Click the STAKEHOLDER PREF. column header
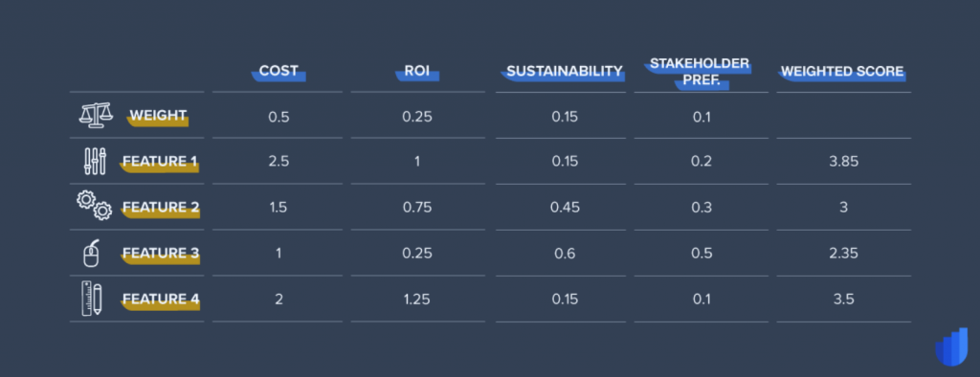 coord(700,73)
